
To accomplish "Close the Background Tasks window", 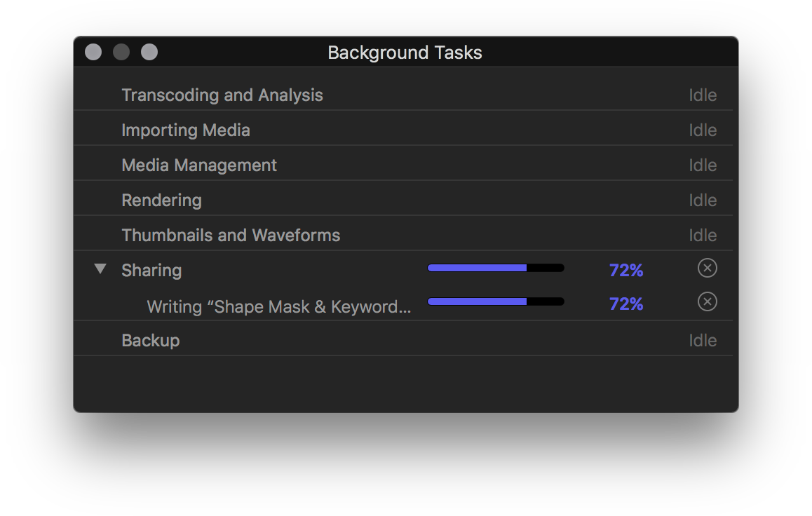I will pyautogui.click(x=93, y=52).
